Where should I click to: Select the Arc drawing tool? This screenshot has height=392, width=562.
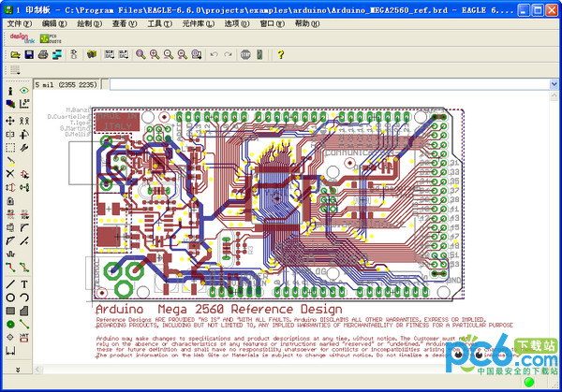pos(24,298)
